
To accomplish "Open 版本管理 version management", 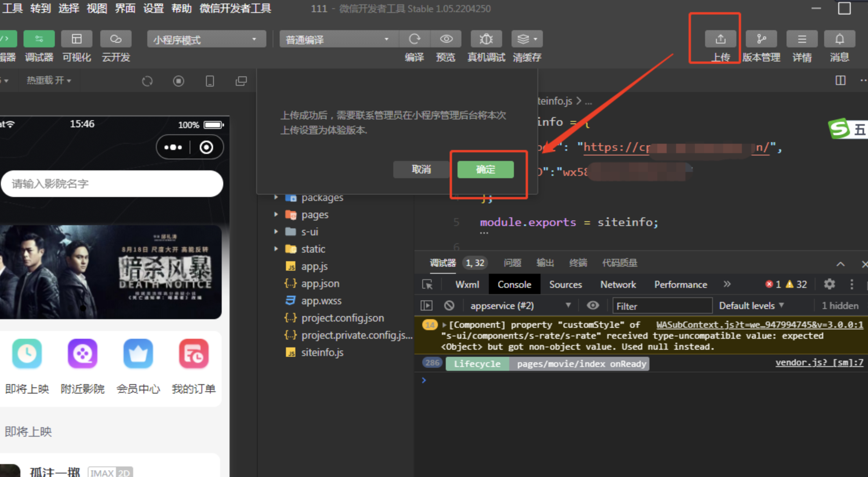I will tap(761, 39).
